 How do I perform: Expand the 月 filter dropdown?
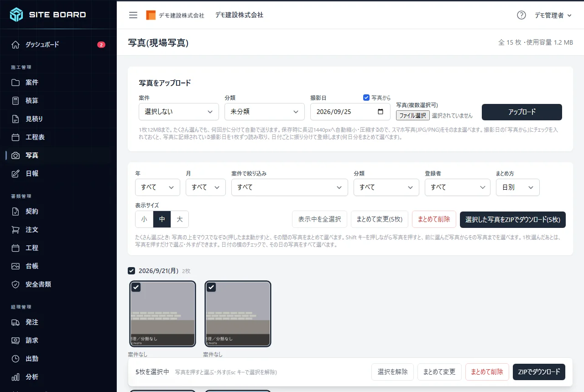[206, 187]
